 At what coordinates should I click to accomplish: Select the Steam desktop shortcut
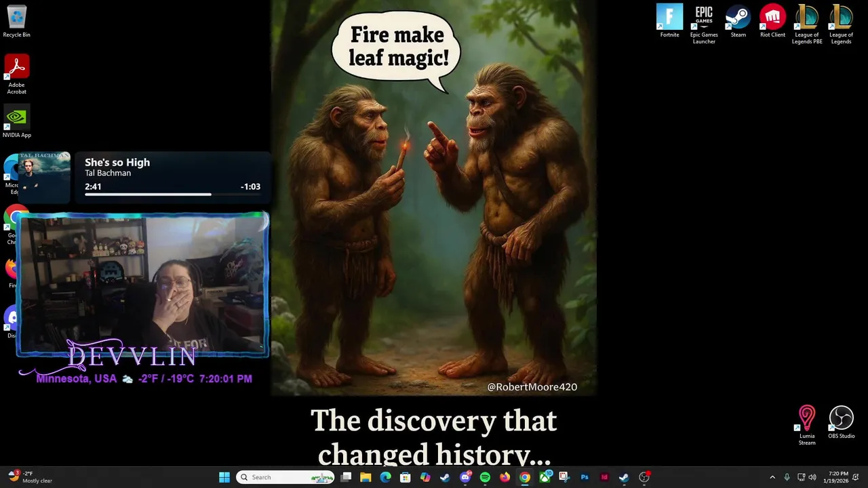[738, 21]
